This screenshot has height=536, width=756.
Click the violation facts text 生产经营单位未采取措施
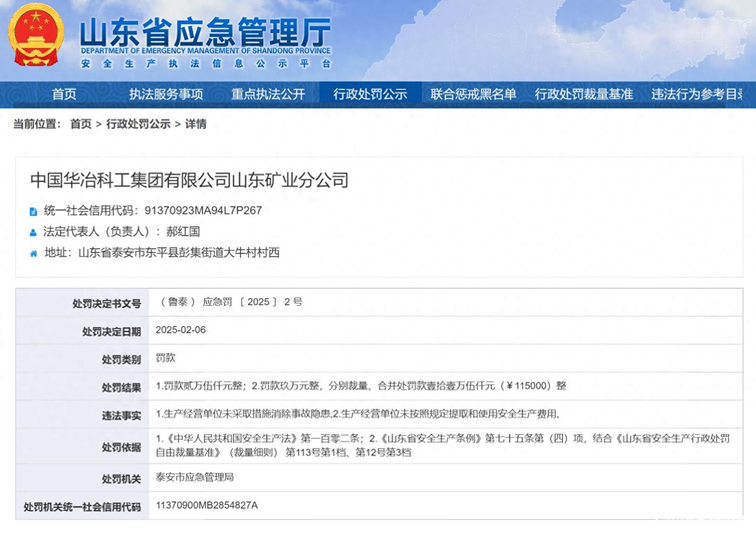tap(358, 414)
